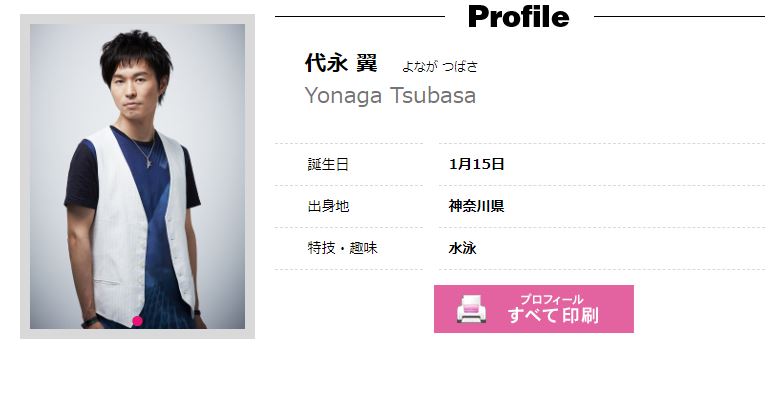This screenshot has width=772, height=402.
Task: Click the 誕生日 label
Action: 328,164
